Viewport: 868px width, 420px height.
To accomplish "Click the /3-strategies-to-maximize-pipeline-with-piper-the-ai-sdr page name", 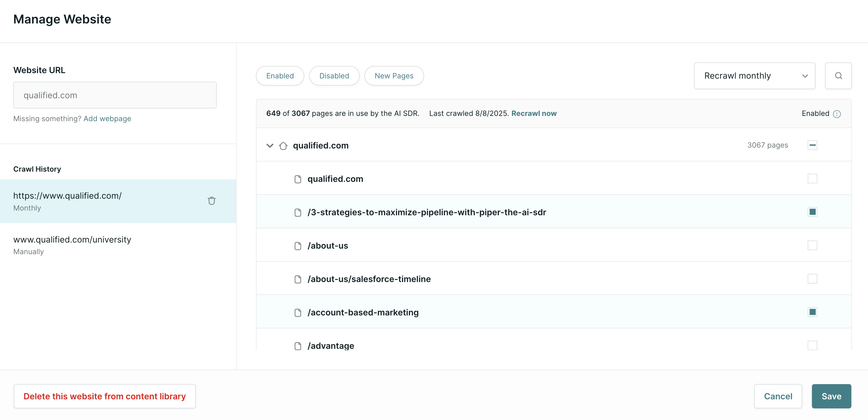I will pos(427,212).
